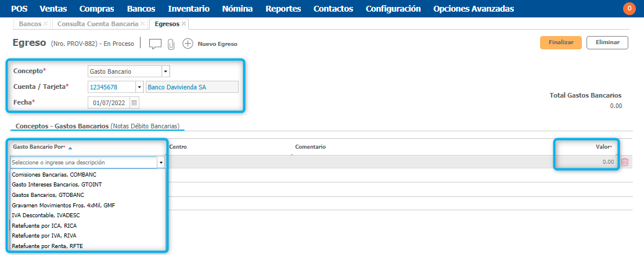The height and width of the screenshot is (255, 644).
Task: Select Comisiones Bancarias, COMBANC option
Action: (x=54, y=174)
